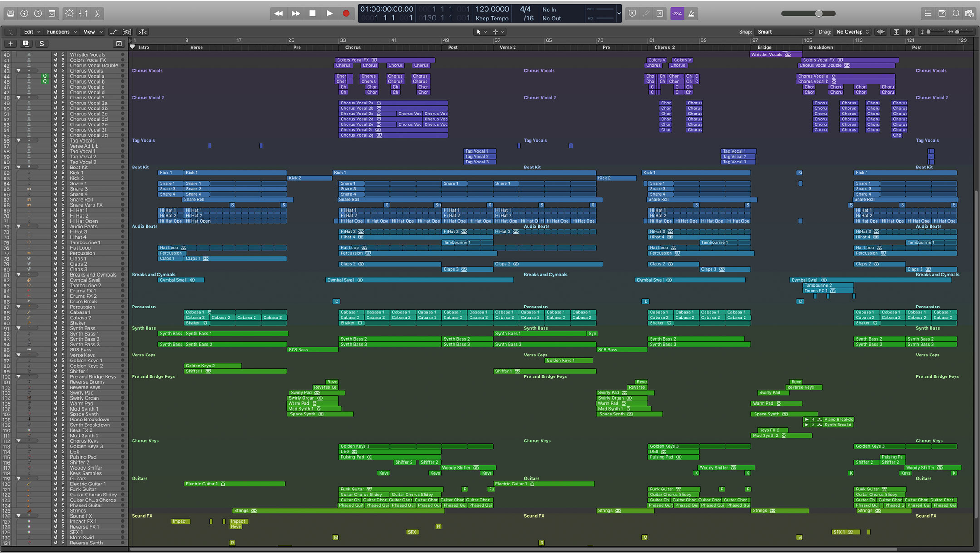Open the Mixer faders icon
Screen dimensions: 980x554
pyautogui.click(x=83, y=14)
